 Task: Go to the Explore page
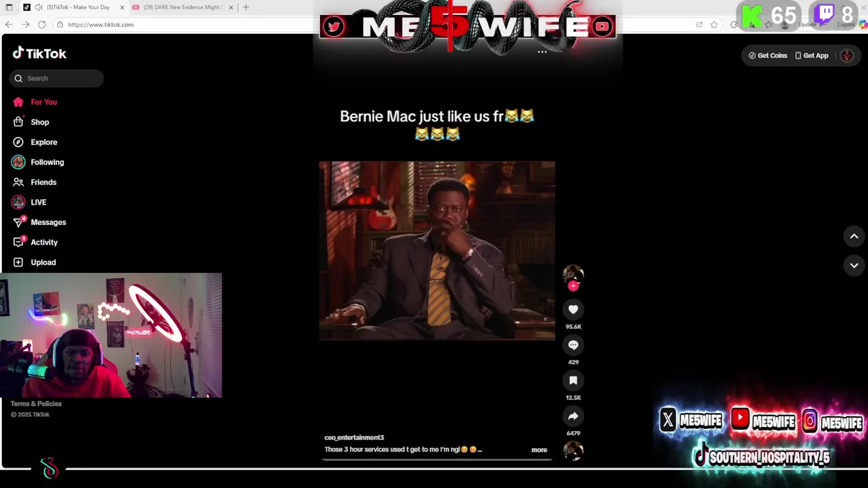point(43,142)
